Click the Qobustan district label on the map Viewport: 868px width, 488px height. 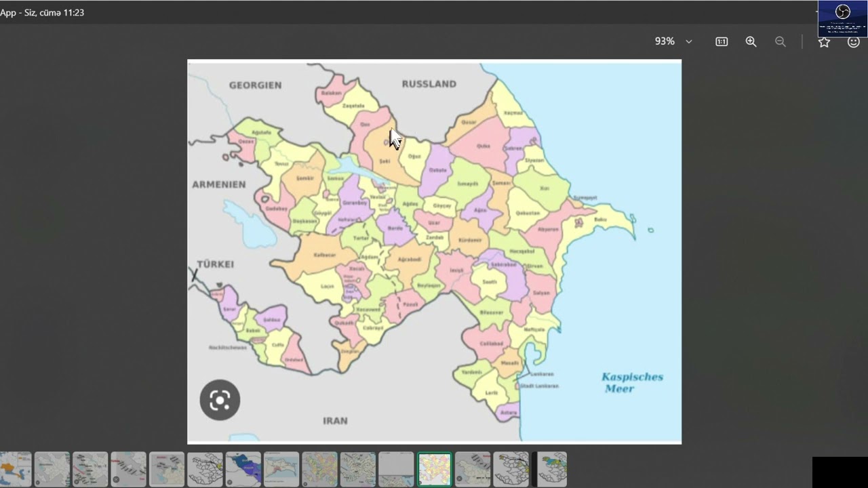click(528, 213)
